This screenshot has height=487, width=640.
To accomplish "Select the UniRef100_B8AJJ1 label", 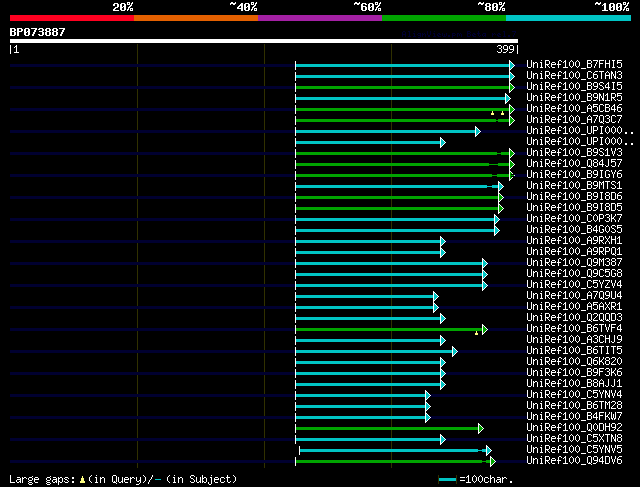I will 574,384.
